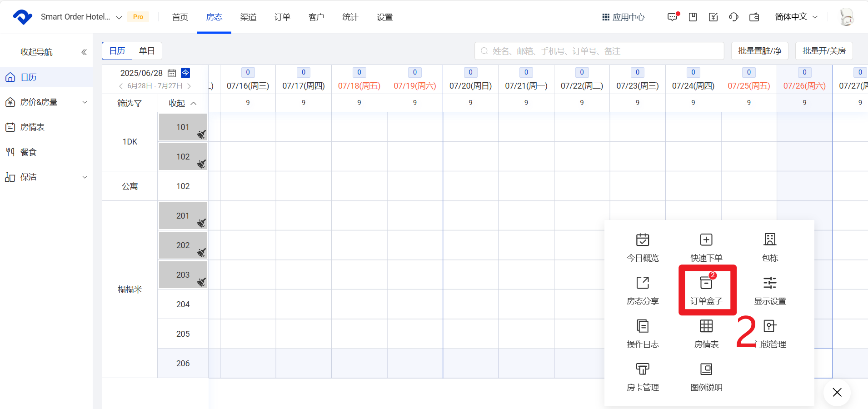
Task: Click the 批量开/关房 button
Action: [x=824, y=51]
